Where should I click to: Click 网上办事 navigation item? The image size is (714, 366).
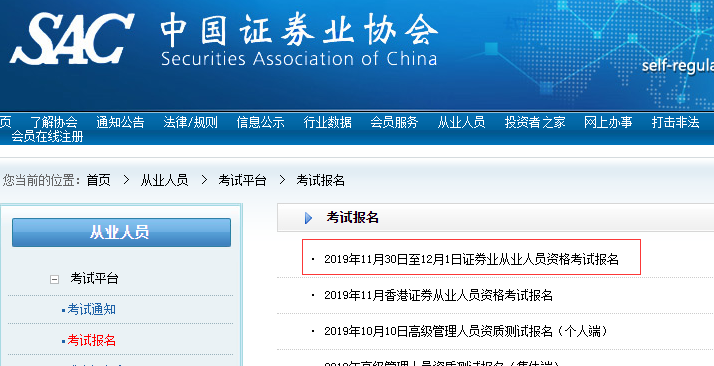(x=608, y=122)
